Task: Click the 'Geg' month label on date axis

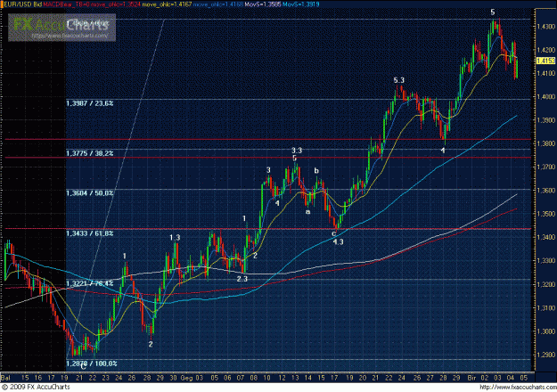Action: (x=186, y=378)
